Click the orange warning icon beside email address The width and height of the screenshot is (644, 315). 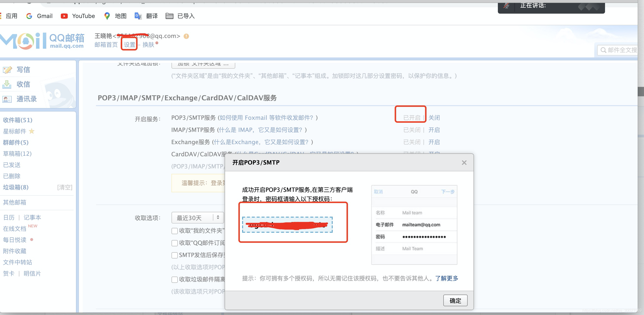tap(186, 36)
